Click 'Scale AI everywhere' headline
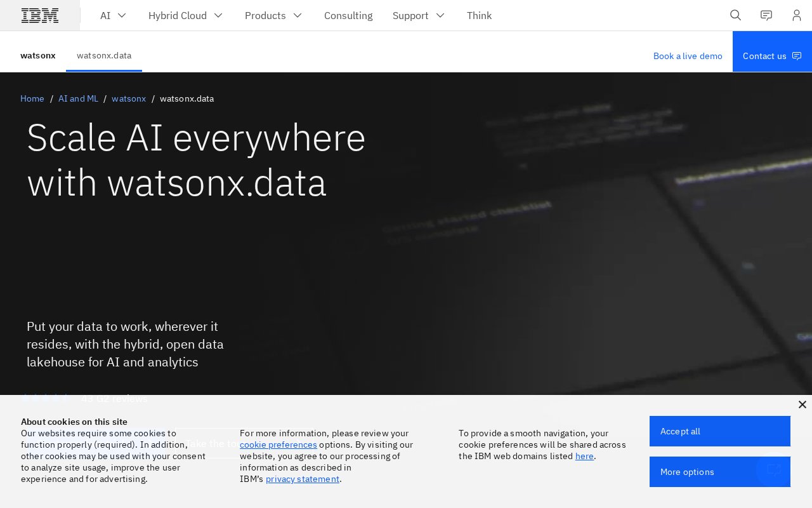 tap(196, 160)
